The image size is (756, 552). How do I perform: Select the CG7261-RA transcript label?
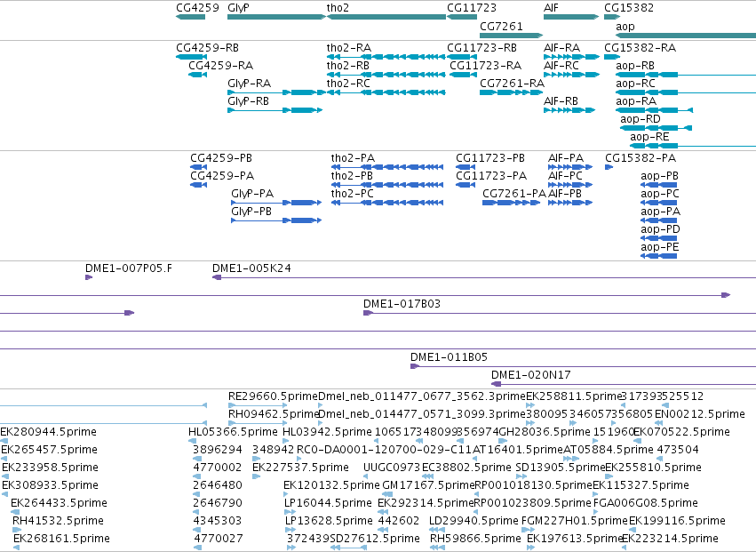tap(512, 84)
